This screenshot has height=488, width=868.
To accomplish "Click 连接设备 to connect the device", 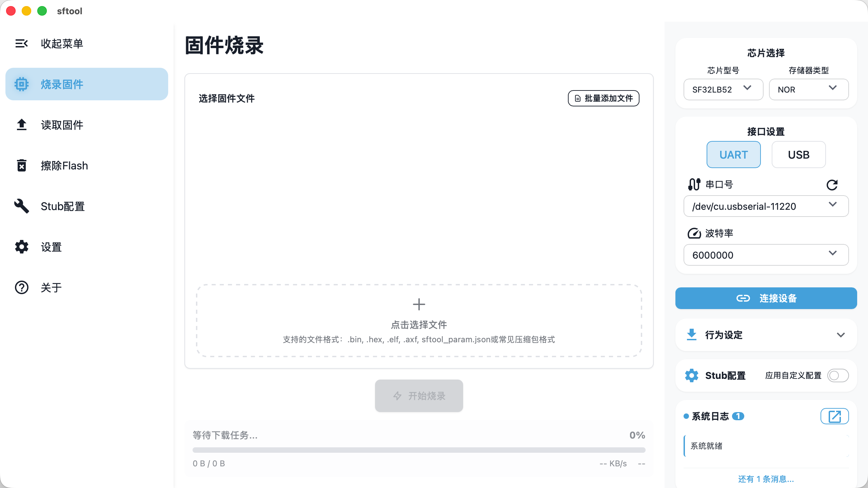I will (x=766, y=298).
